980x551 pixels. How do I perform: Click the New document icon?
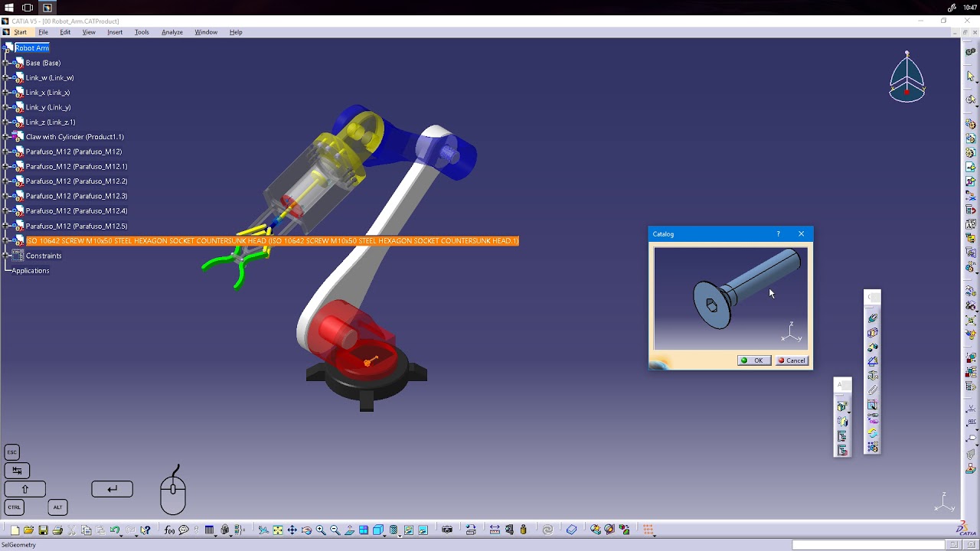click(15, 530)
